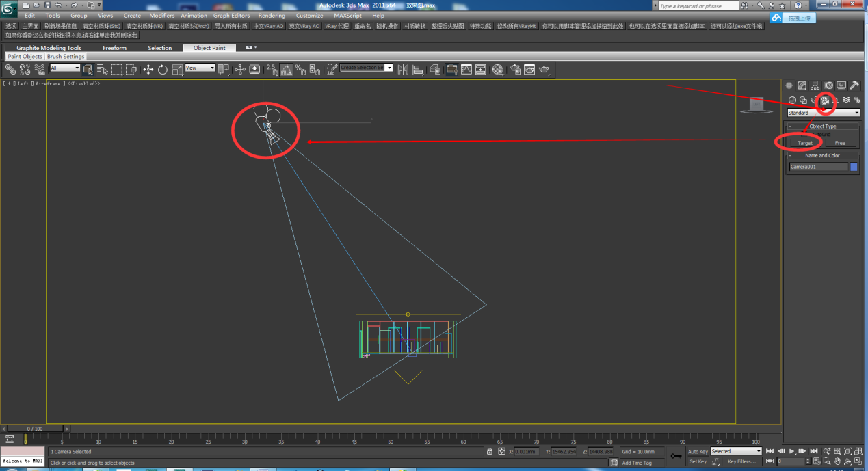Open the View reference coordinate dropdown
Image resolution: width=868 pixels, height=471 pixels.
pyautogui.click(x=200, y=68)
